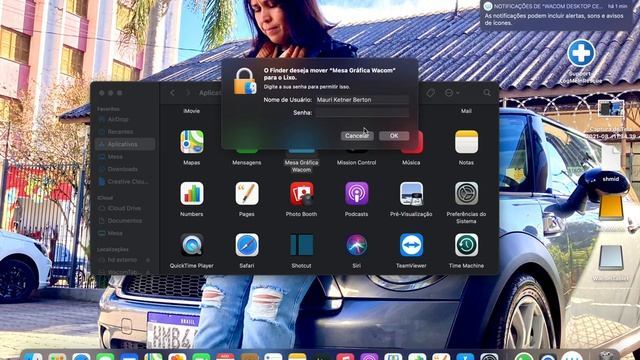Viewport: 640px width, 360px height.
Task: Open the Time Machine app icon
Action: pyautogui.click(x=466, y=245)
